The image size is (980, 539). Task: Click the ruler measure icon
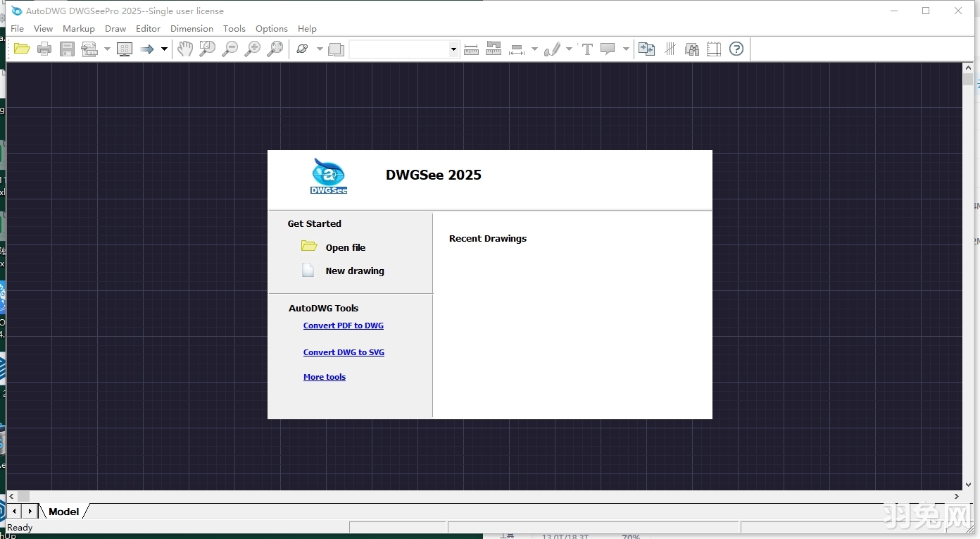coord(472,49)
